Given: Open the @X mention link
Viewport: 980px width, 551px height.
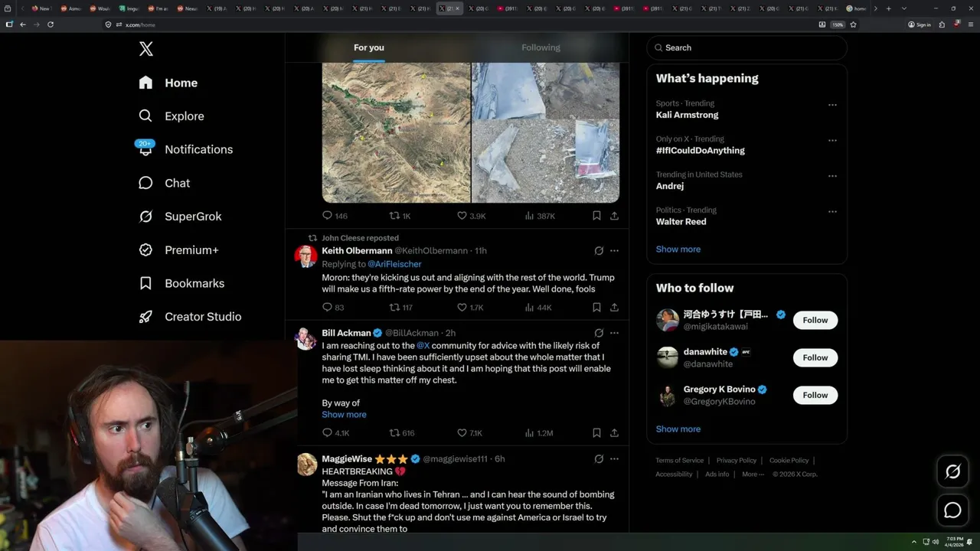Looking at the screenshot, I should 423,346.
